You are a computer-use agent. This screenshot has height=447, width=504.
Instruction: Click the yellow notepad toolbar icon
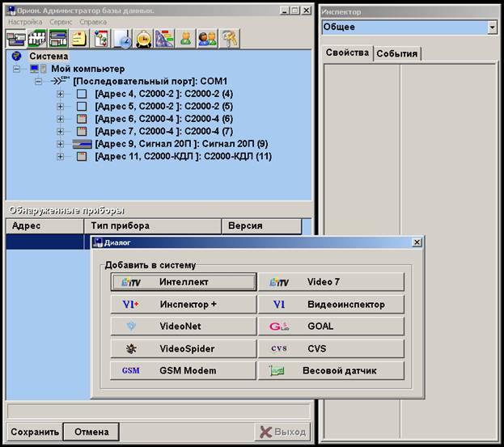(x=78, y=37)
